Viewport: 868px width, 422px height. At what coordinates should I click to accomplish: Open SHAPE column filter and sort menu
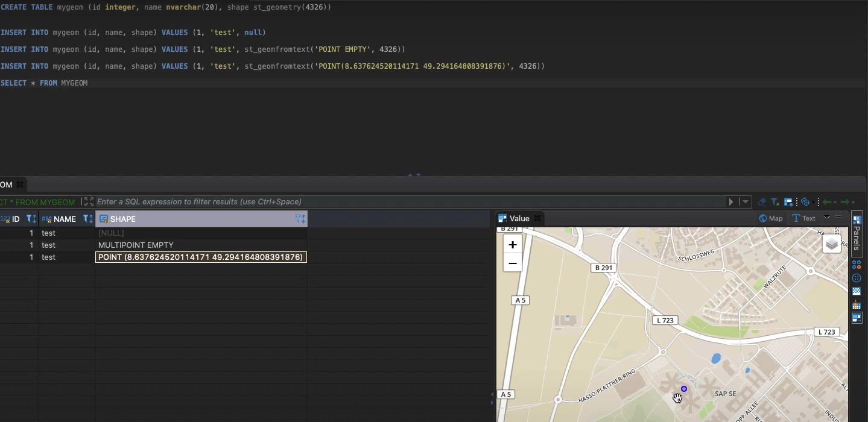point(300,219)
